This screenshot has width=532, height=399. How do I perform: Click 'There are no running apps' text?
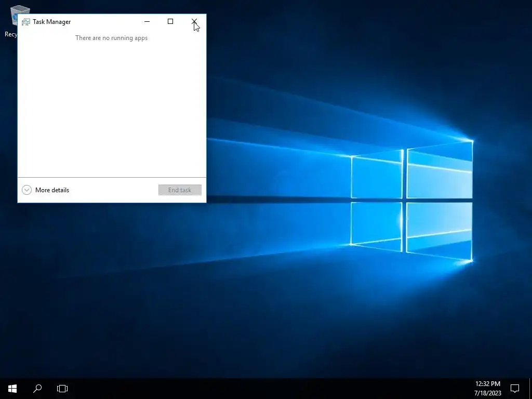click(111, 38)
